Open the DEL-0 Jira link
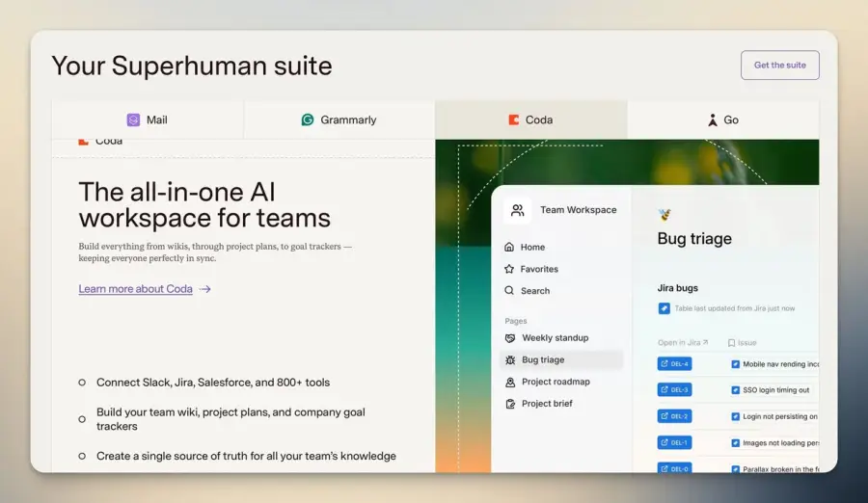 [674, 468]
